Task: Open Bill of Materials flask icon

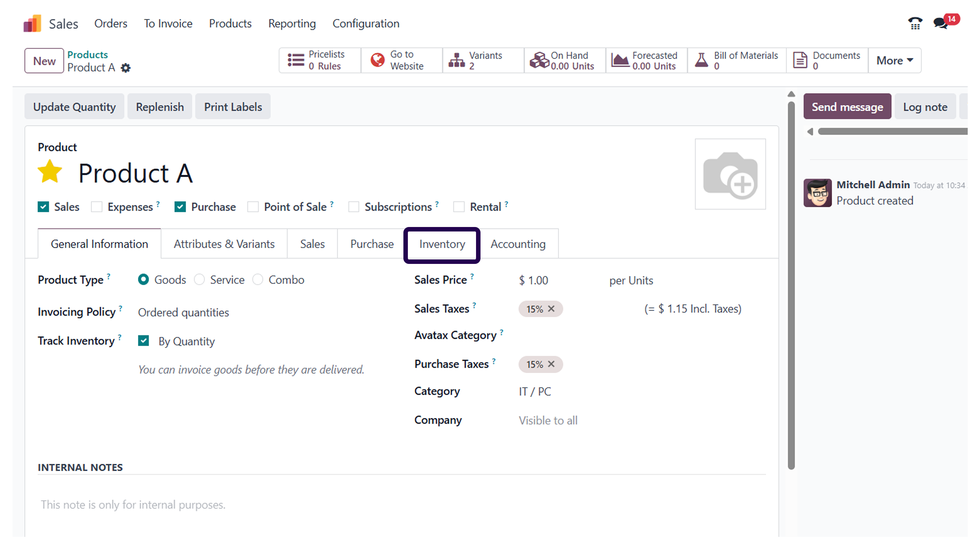Action: click(x=701, y=60)
